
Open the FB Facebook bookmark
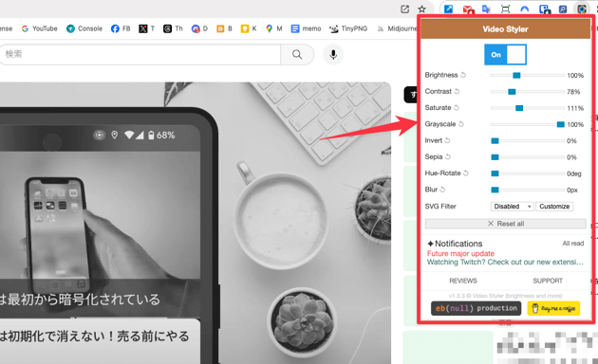121,28
